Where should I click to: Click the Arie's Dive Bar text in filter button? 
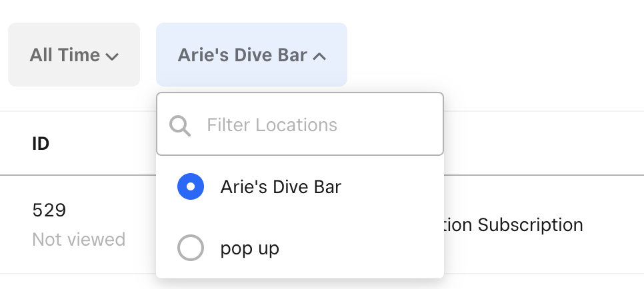coord(242,55)
